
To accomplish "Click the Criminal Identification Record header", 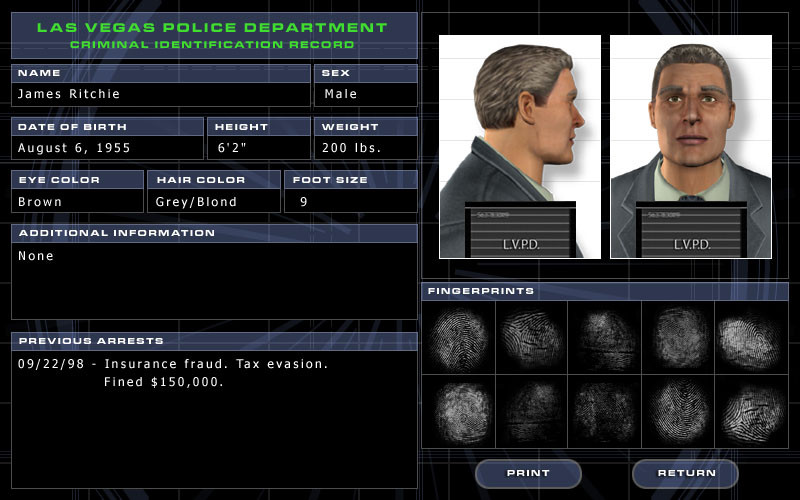I will [212, 44].
